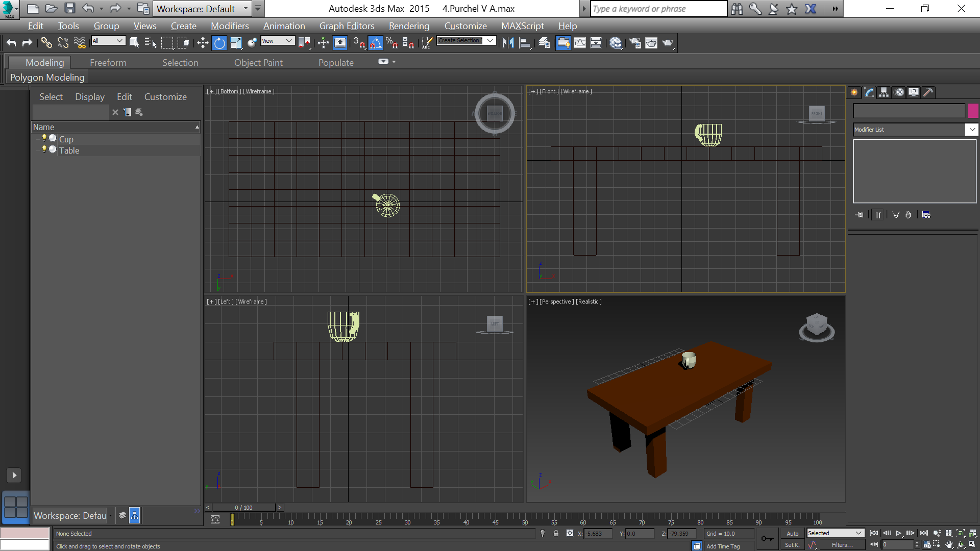Click the Set K. button
This screenshot has width=980, height=551.
click(792, 545)
